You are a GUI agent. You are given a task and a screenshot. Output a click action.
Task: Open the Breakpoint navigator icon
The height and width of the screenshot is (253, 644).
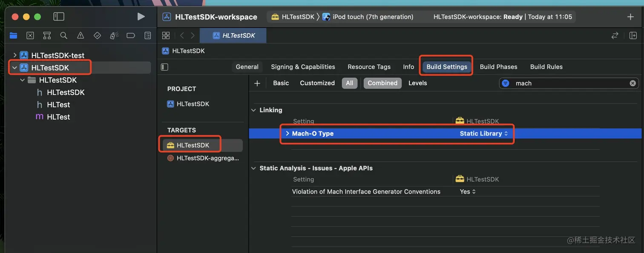[x=131, y=35]
